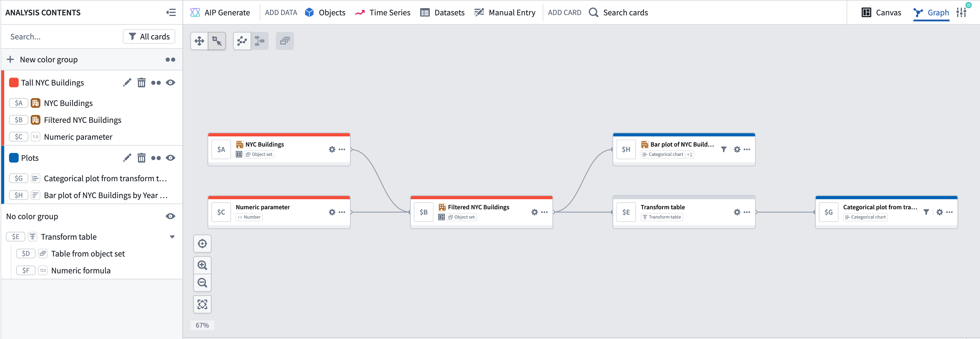Open the copy cards icon in graph toolbar

285,41
